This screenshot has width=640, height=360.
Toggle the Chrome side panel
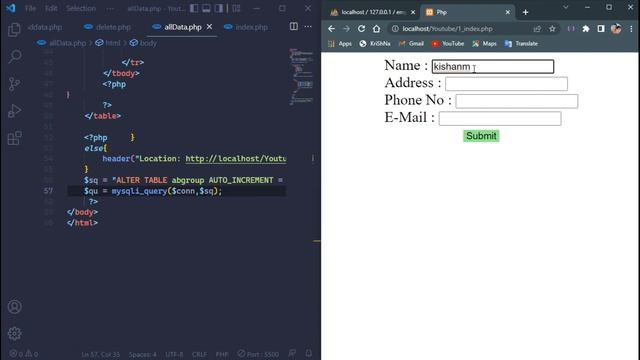point(601,29)
